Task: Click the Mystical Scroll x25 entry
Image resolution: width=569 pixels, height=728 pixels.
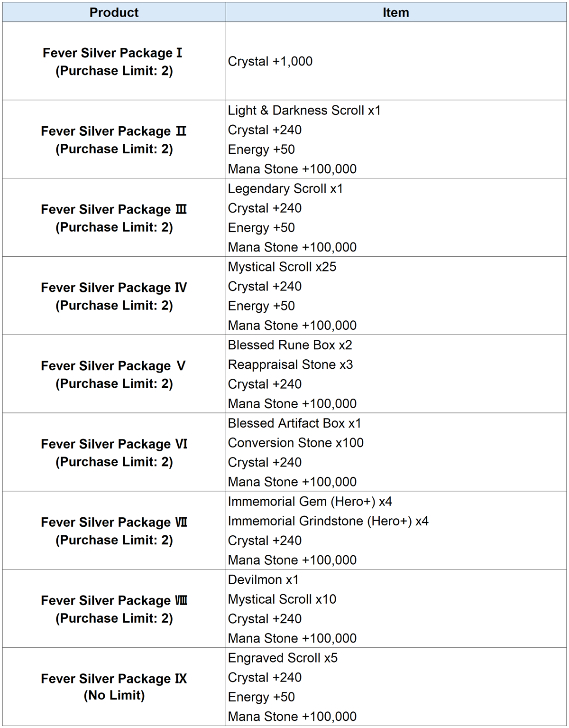Action: [282, 267]
